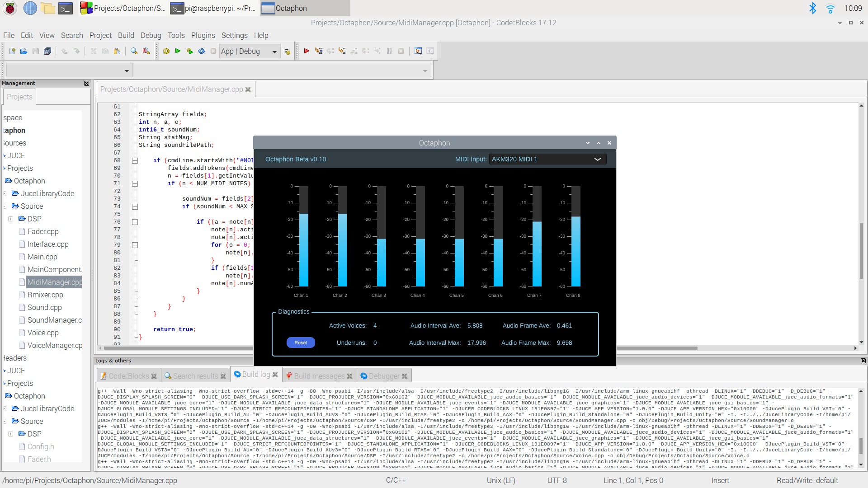
Task: Expand the DSP folder under Sources
Action: pyautogui.click(x=10, y=219)
